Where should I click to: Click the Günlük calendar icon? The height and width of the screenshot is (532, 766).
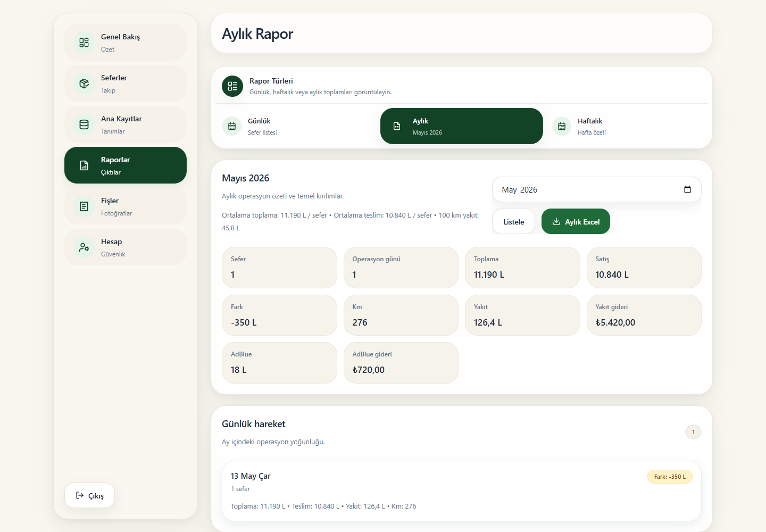(x=232, y=126)
